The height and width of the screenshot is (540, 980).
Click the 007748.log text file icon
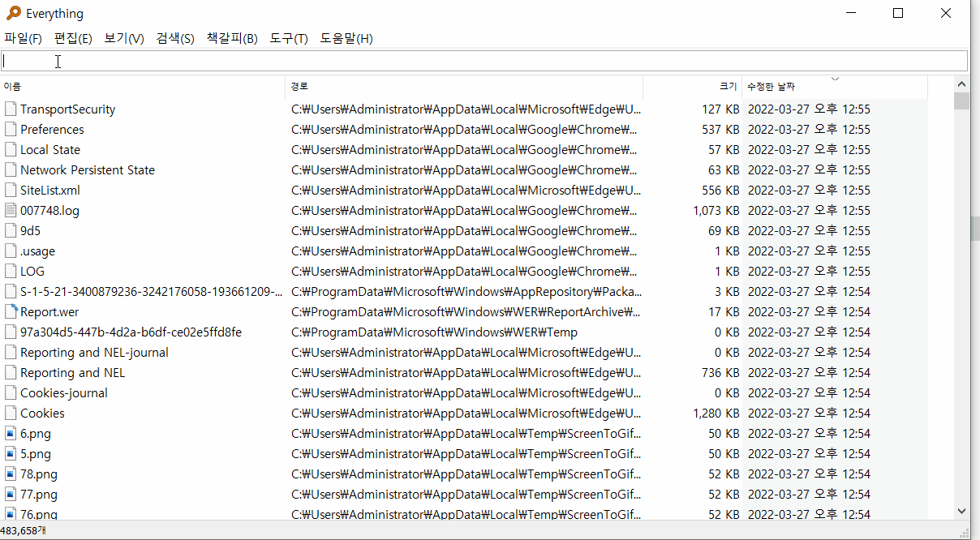click(11, 210)
